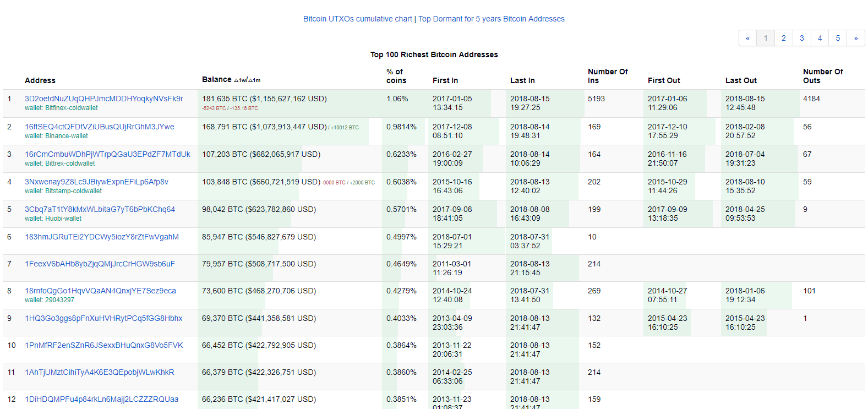This screenshot has height=409, width=868.
Task: Open address 3D2oetdNuZUqQHPJmcMDDHYoqkyNVsFk9r
Action: [103, 99]
